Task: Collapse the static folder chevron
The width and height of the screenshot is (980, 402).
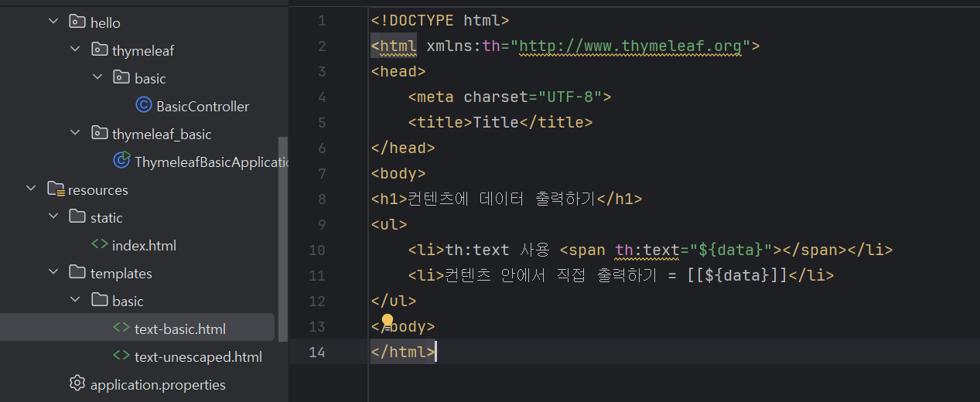Action: (53, 217)
